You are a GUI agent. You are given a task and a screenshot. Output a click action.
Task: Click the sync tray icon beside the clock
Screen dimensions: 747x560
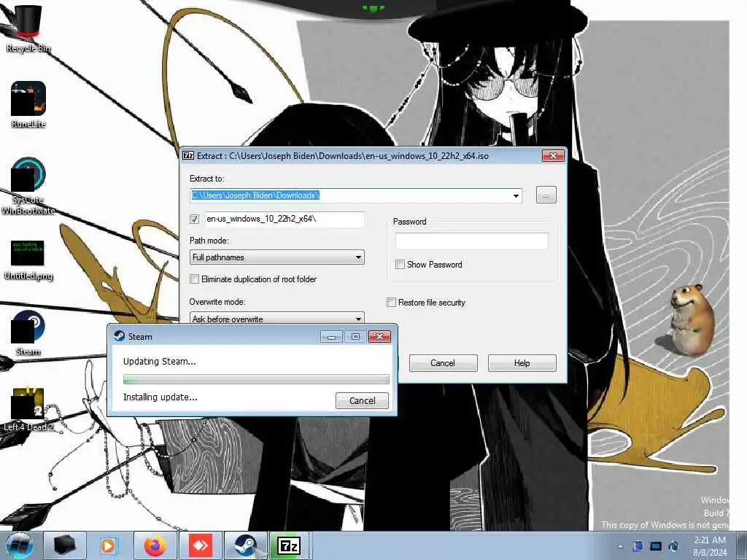tap(673, 546)
